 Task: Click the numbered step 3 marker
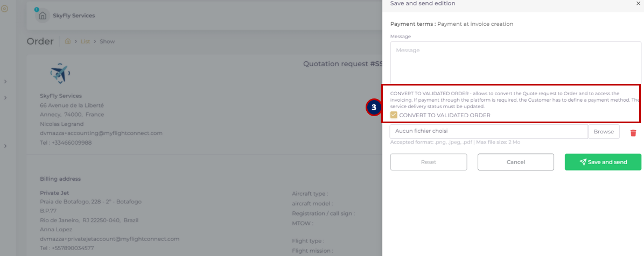tap(373, 108)
